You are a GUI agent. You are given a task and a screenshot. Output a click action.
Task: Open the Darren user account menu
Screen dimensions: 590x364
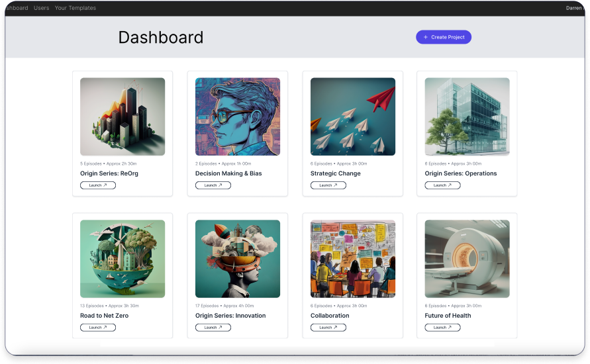[x=575, y=8]
